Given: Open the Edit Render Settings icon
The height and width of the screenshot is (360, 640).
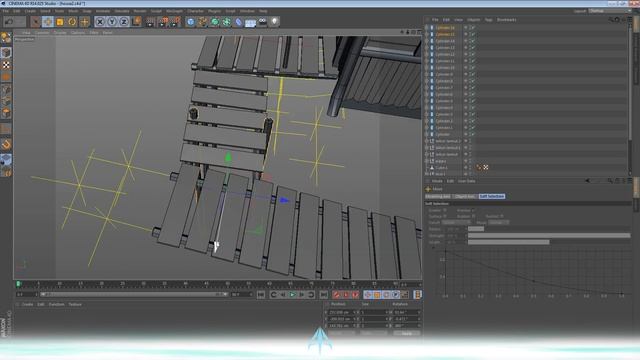Looking at the screenshot, I should click(x=176, y=22).
